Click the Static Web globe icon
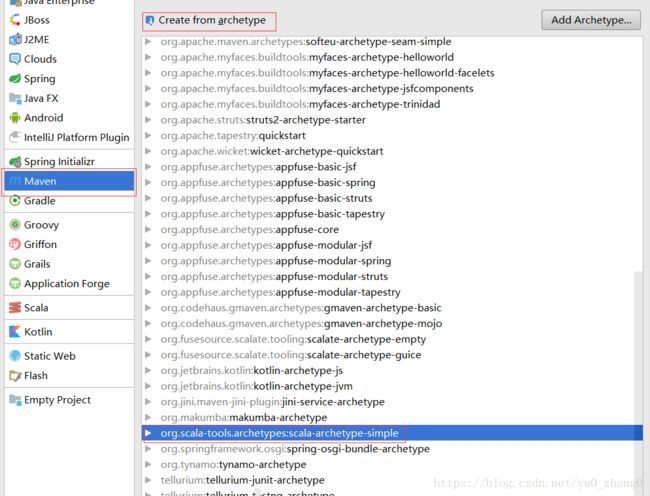 (x=15, y=356)
